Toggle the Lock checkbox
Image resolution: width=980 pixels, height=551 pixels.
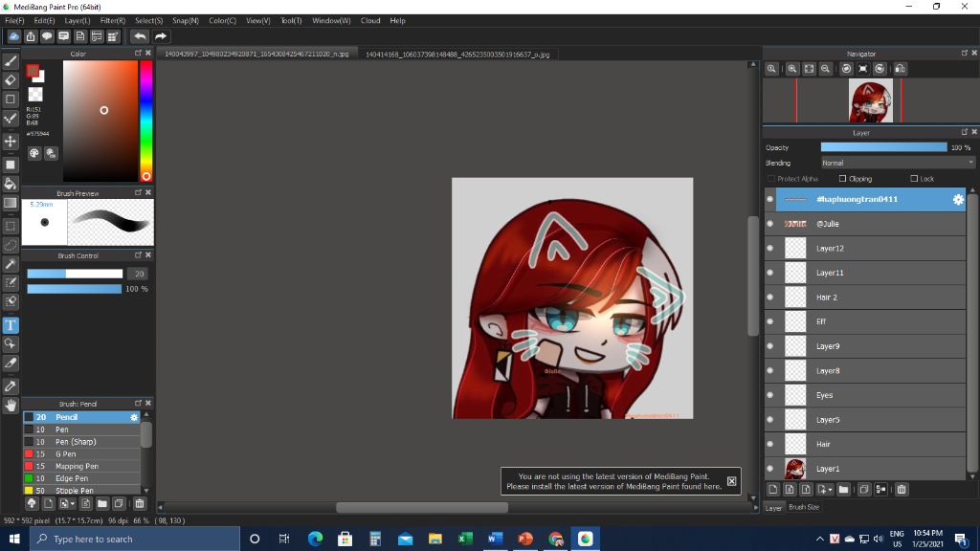pos(914,179)
